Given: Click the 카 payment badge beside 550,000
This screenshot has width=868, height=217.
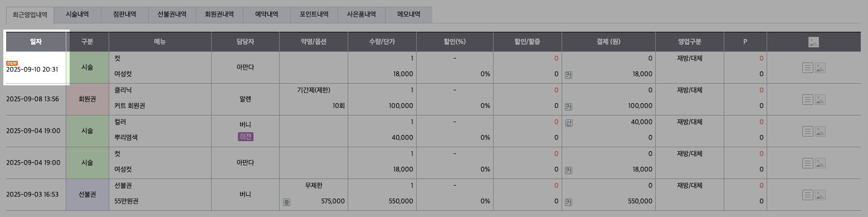Looking at the screenshot, I should point(569,201).
